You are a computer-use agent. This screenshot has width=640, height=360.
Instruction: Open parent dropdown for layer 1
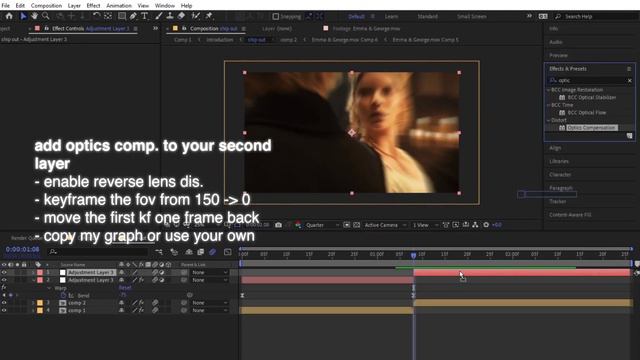(210, 272)
